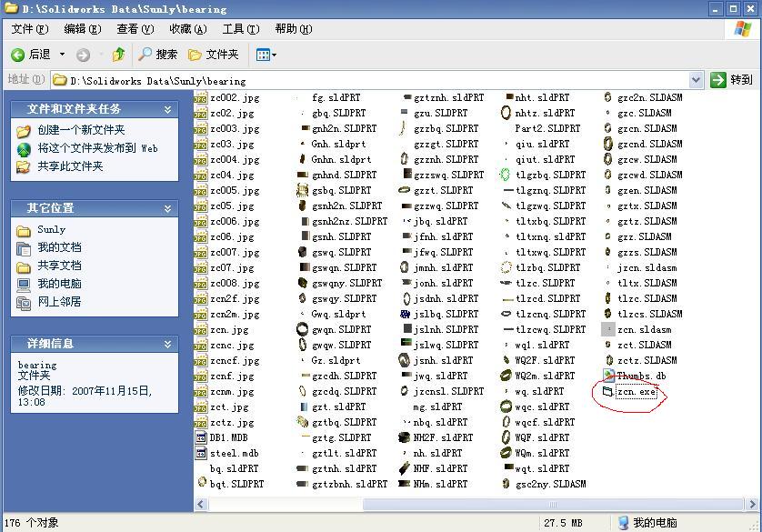Open the 编辑(E) menu

tap(83, 29)
